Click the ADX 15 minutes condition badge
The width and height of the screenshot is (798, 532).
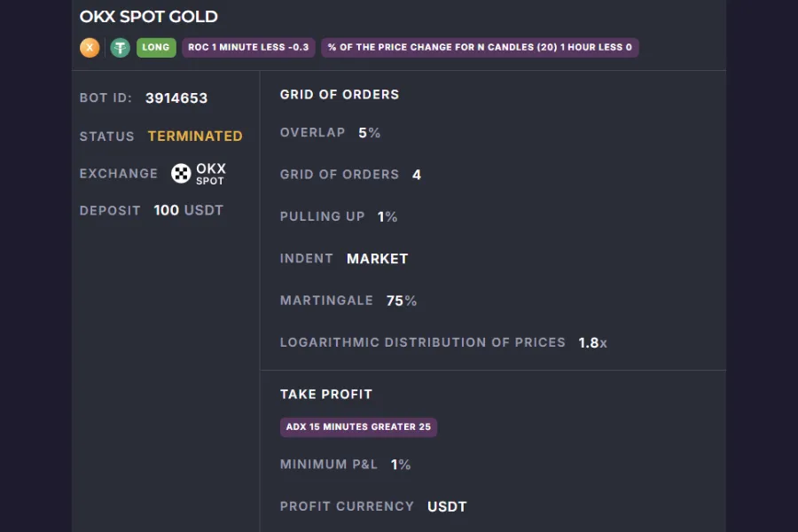click(x=358, y=426)
